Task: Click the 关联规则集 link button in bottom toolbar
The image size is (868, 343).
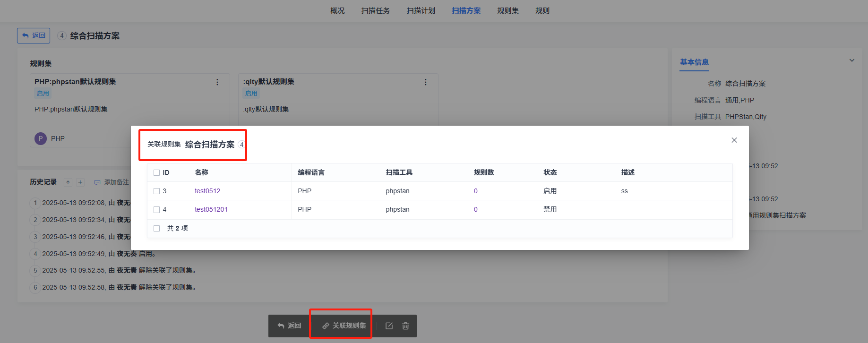Action: (344, 326)
